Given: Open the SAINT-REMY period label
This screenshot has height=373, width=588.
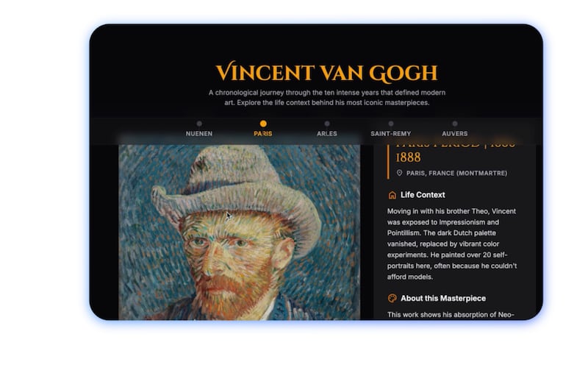Looking at the screenshot, I should 391,134.
